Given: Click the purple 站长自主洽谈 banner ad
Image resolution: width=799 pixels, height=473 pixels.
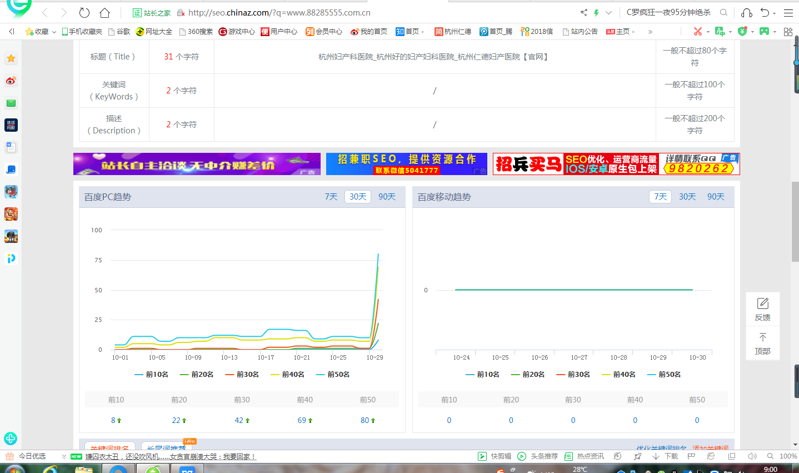Looking at the screenshot, I should pos(197,164).
